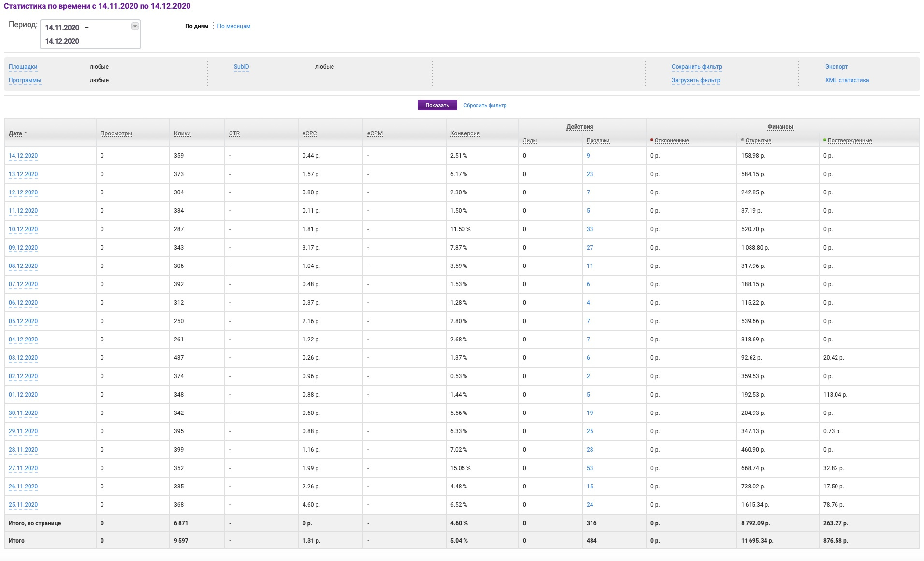This screenshot has width=924, height=561.
Task: Click sales count 15 for 26.11.2020
Action: (x=590, y=487)
